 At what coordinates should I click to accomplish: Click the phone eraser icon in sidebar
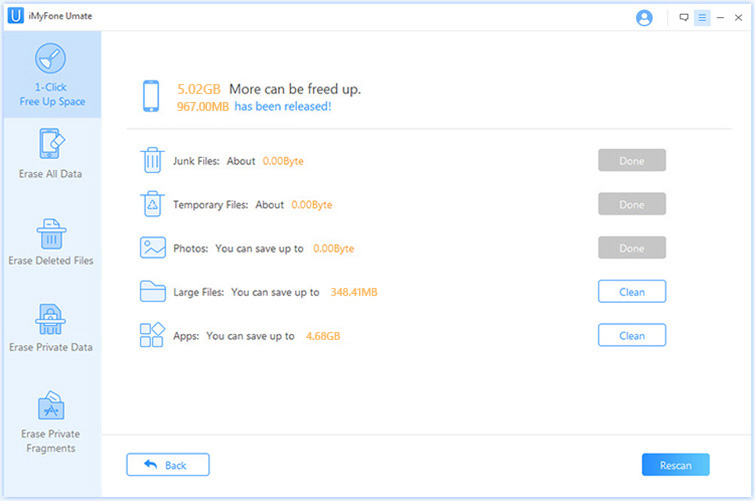[x=52, y=144]
